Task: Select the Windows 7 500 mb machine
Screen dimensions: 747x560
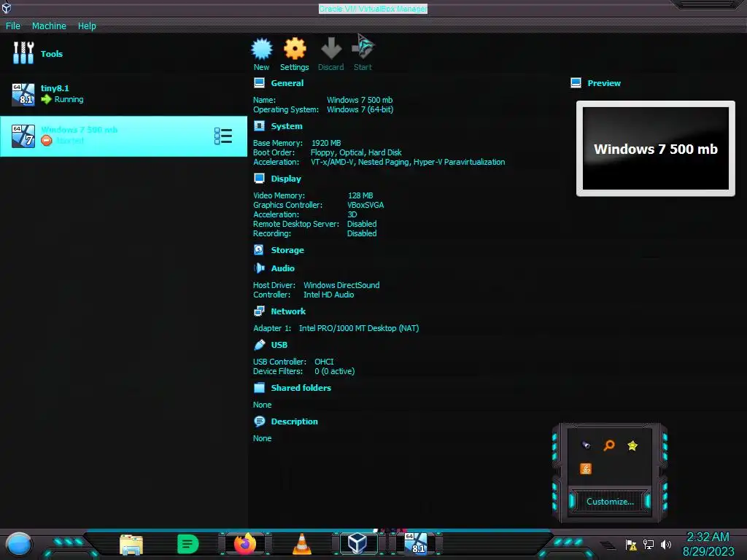Action: [x=123, y=136]
